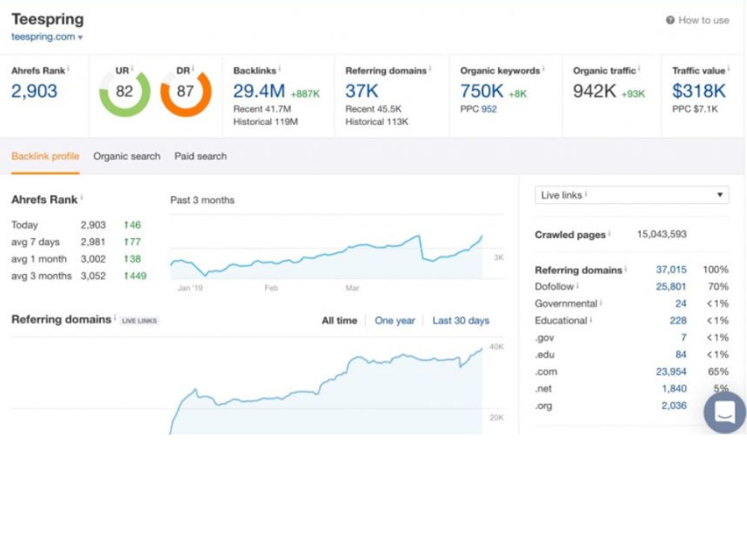
Task: Open the 24 Governmental domains link
Action: pyautogui.click(x=681, y=303)
